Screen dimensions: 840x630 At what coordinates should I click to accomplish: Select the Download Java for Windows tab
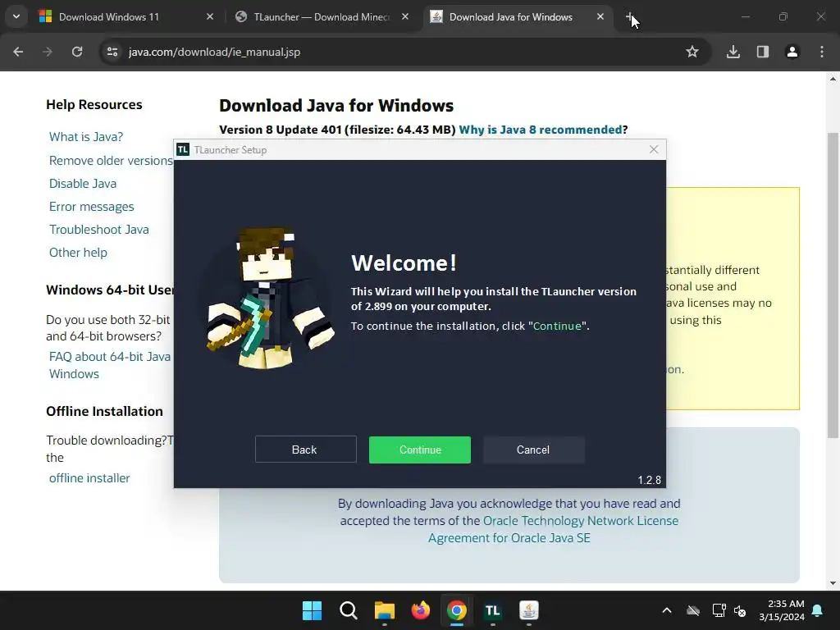tap(510, 17)
